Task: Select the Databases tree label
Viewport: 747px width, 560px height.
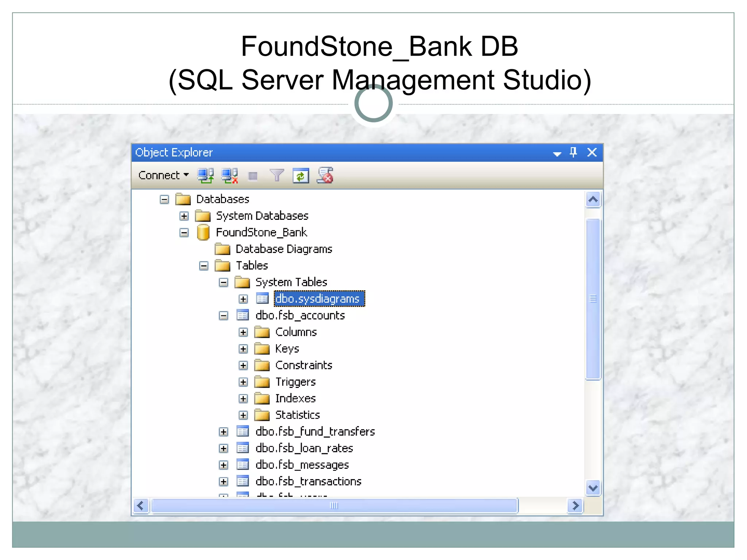Action: coord(223,199)
